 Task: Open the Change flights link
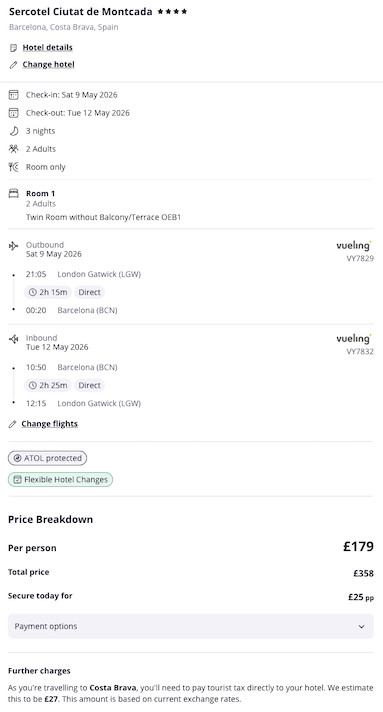(50, 424)
